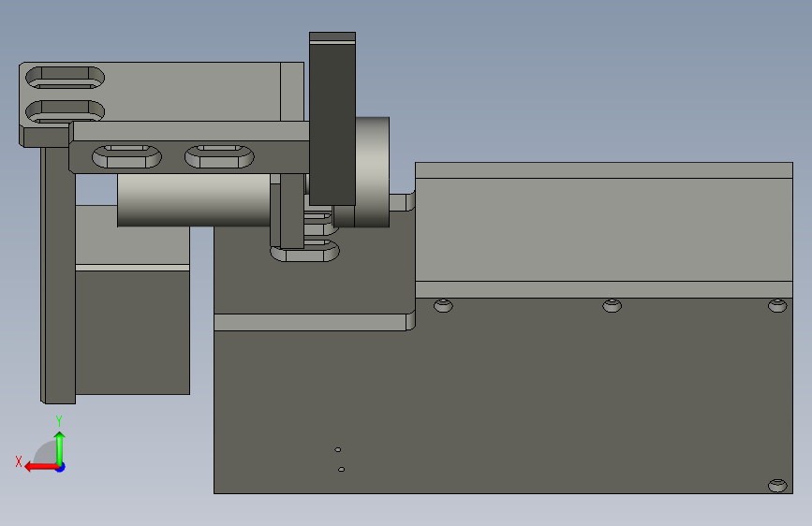The width and height of the screenshot is (812, 526).
Task: Click the blue Z axis ball of triad
Action: (x=61, y=467)
